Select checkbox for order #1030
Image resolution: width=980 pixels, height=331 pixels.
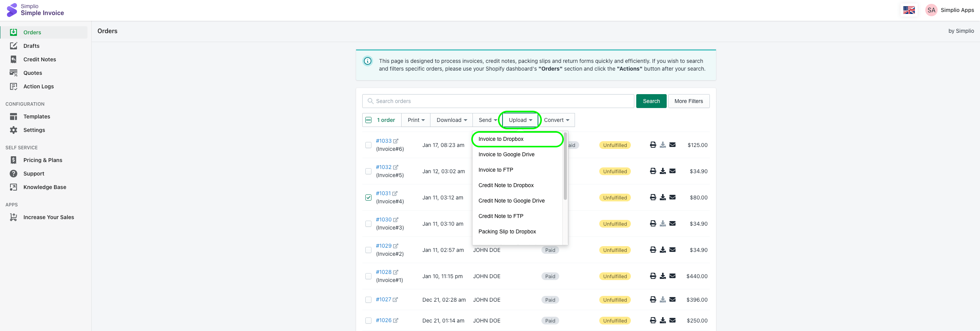pos(368,224)
